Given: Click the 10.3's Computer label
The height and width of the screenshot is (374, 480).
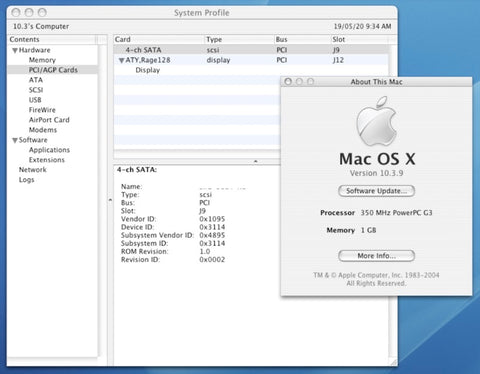Looking at the screenshot, I should (41, 26).
